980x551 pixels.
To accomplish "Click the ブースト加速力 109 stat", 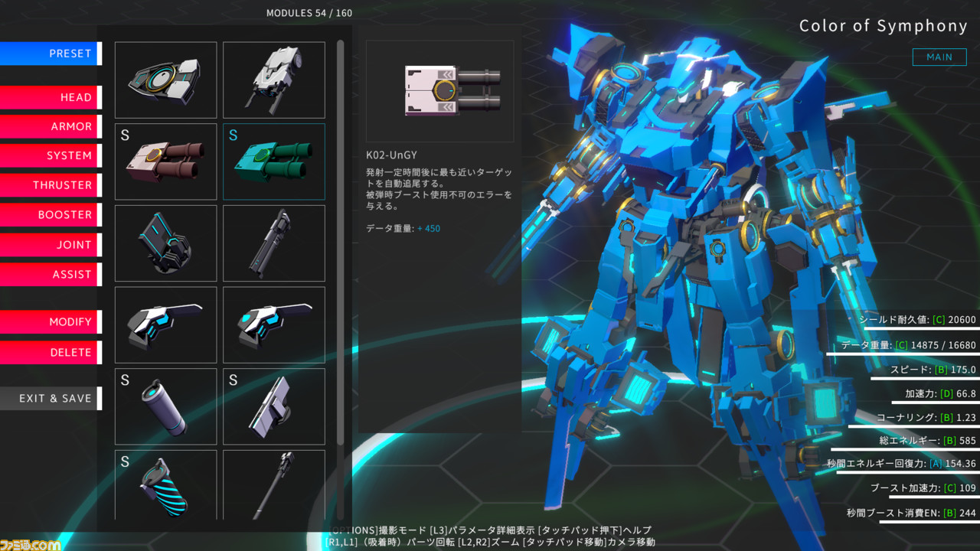I will [923, 488].
